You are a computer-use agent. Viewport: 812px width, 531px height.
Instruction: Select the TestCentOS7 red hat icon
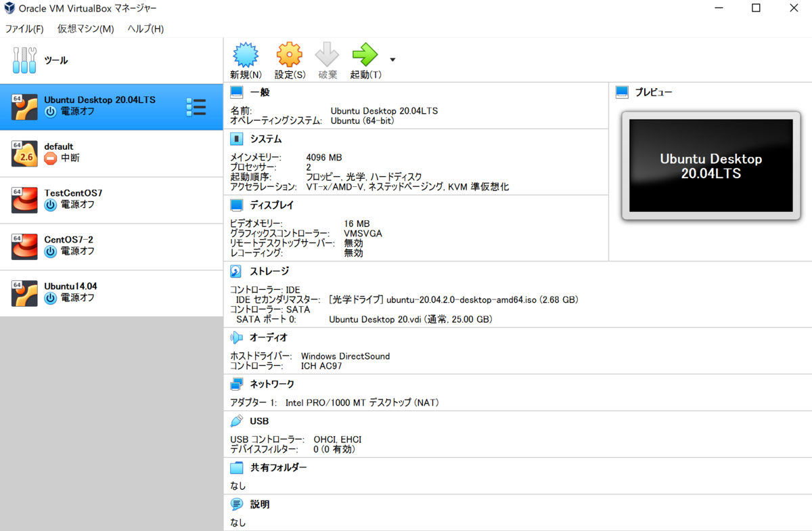click(24, 200)
